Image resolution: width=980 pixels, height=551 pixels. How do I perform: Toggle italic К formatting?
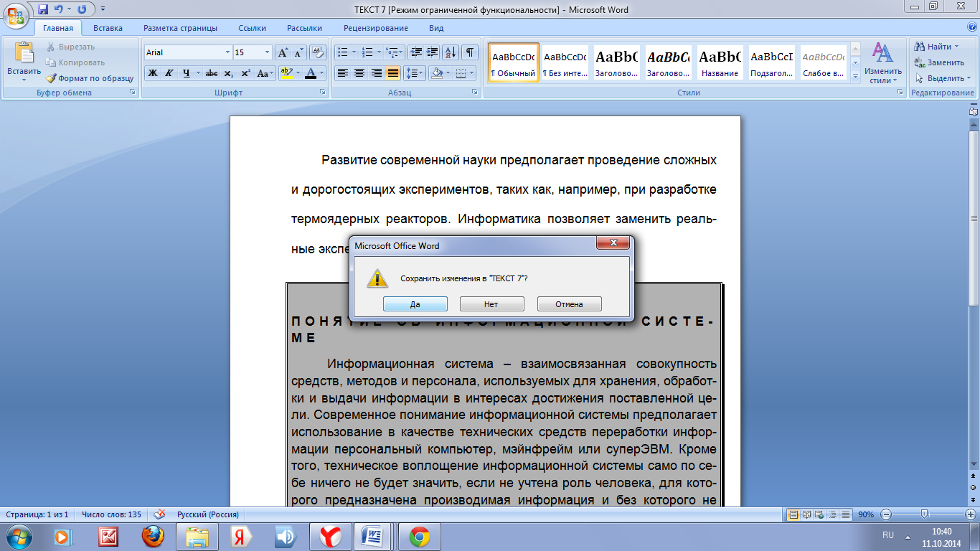(x=169, y=73)
